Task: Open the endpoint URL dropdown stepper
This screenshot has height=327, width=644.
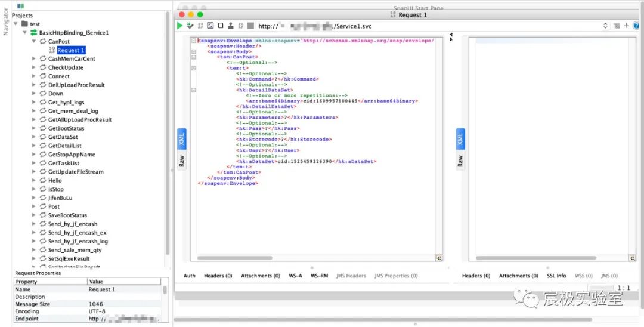Action: pyautogui.click(x=605, y=26)
